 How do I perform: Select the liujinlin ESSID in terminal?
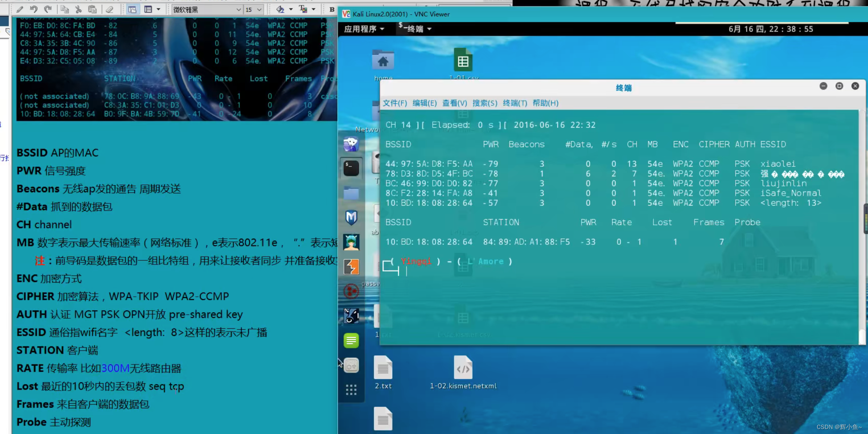point(783,183)
